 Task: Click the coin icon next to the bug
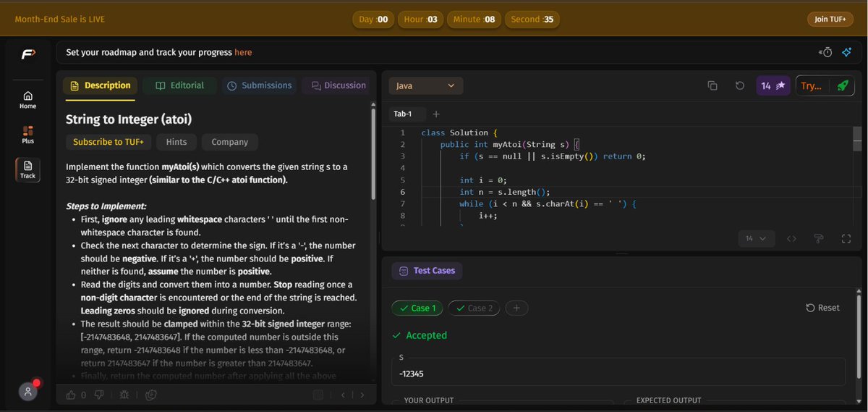click(x=150, y=395)
